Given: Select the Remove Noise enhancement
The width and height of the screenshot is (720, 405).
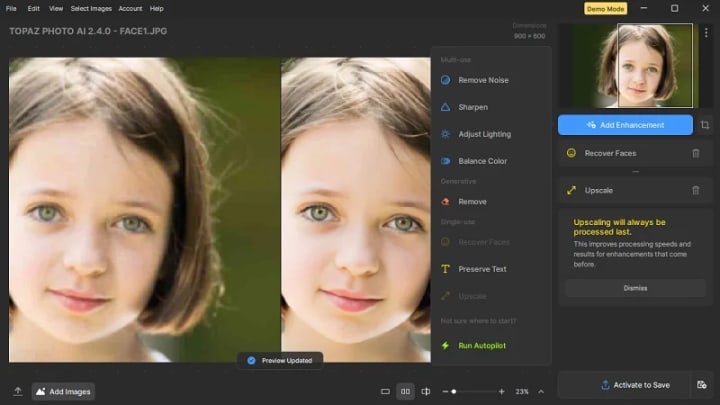Looking at the screenshot, I should tap(483, 80).
